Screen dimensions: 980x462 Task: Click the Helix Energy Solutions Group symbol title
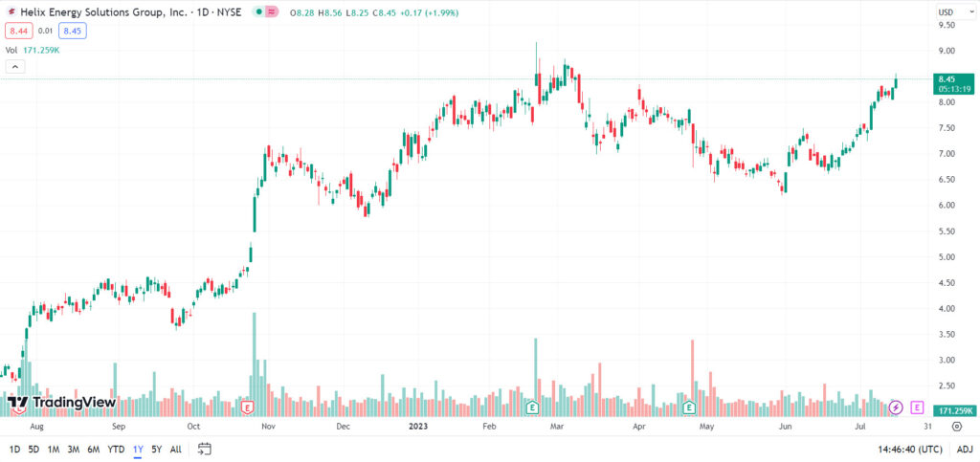pyautogui.click(x=104, y=12)
